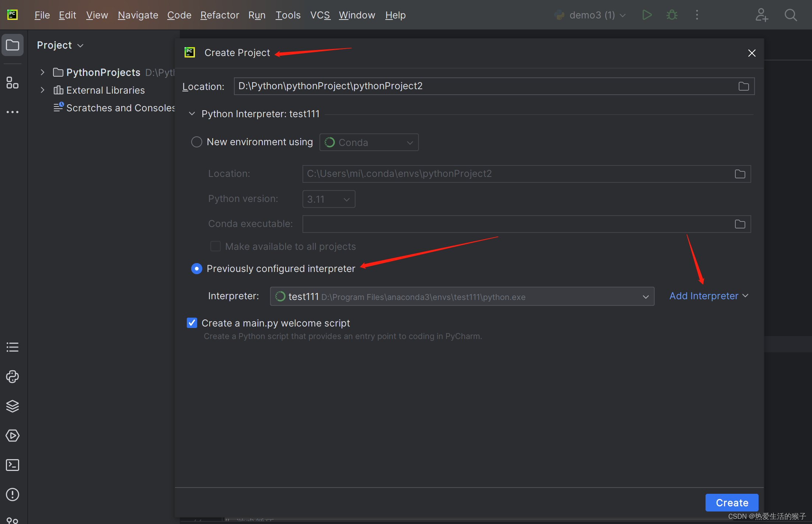Open Search Everywhere magnifier icon
812x524 pixels.
click(x=791, y=15)
